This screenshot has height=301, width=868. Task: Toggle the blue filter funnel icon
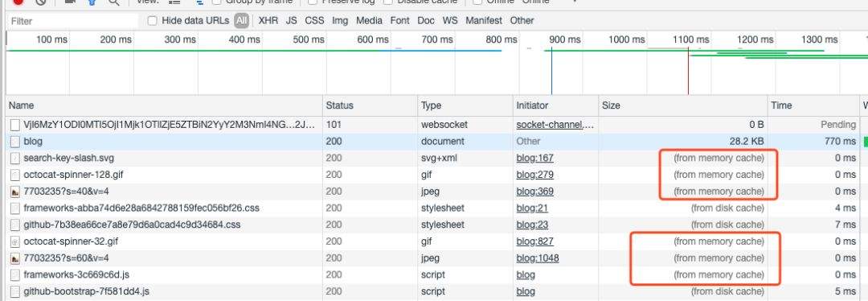(92, 2)
